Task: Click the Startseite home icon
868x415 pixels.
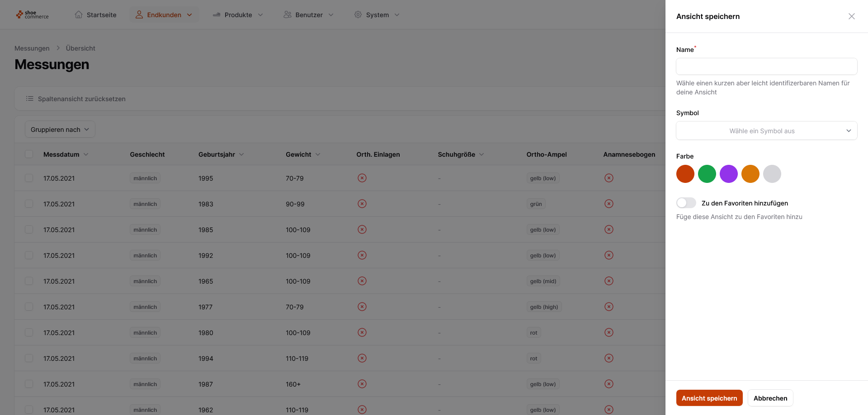Action: click(x=79, y=14)
